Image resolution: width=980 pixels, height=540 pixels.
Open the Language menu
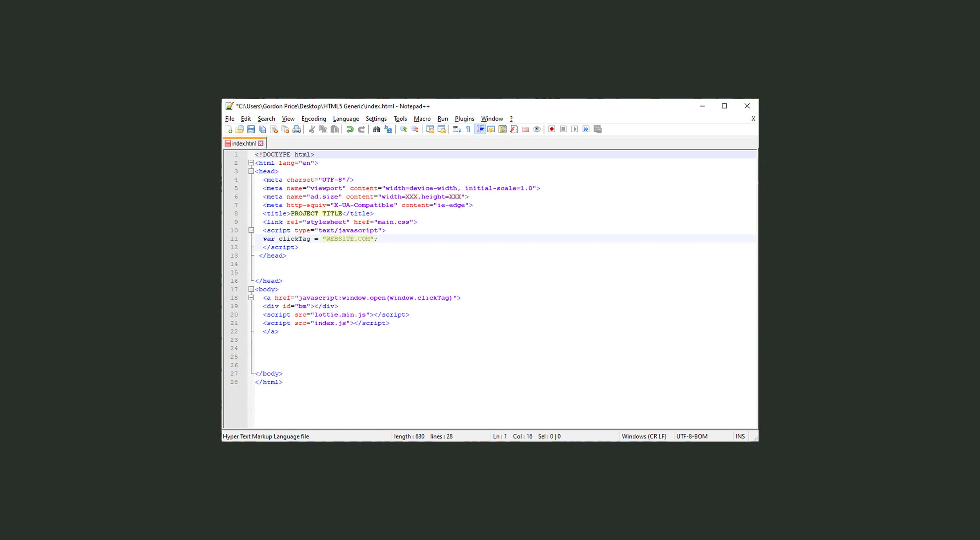coord(346,118)
